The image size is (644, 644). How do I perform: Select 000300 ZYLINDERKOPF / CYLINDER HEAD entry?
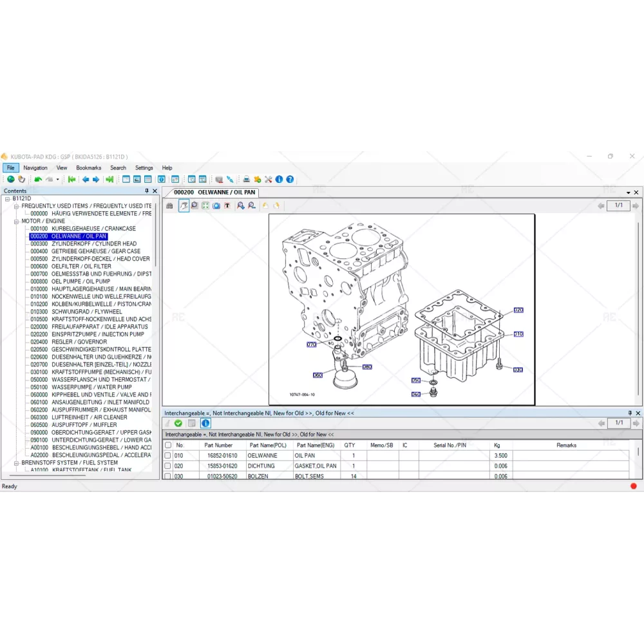(83, 244)
